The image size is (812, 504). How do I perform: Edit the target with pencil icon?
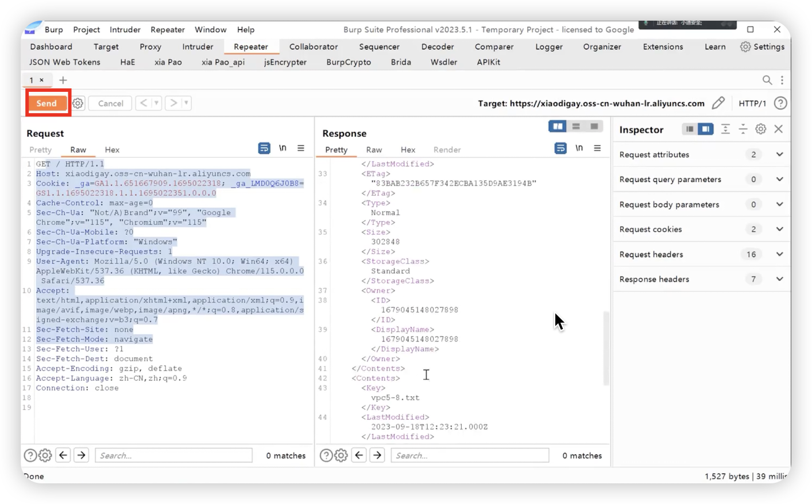pos(718,103)
